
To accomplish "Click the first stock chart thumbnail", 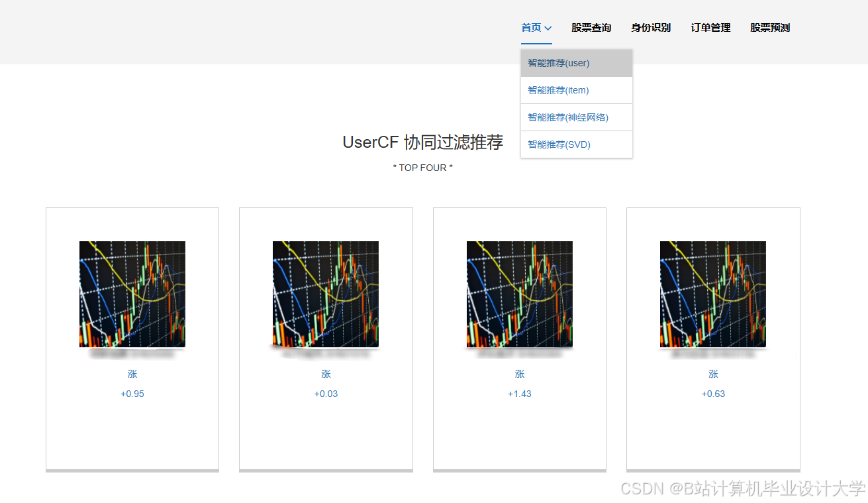I will (132, 294).
